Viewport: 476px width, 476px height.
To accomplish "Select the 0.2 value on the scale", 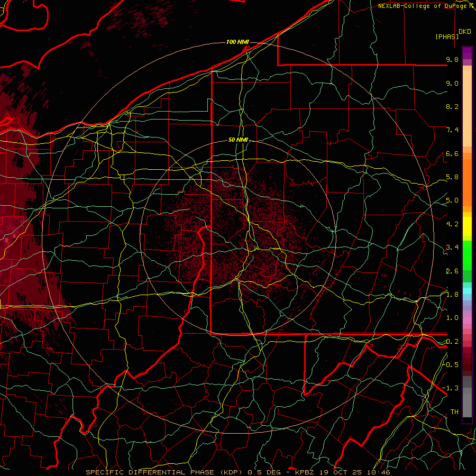I will tap(452, 342).
